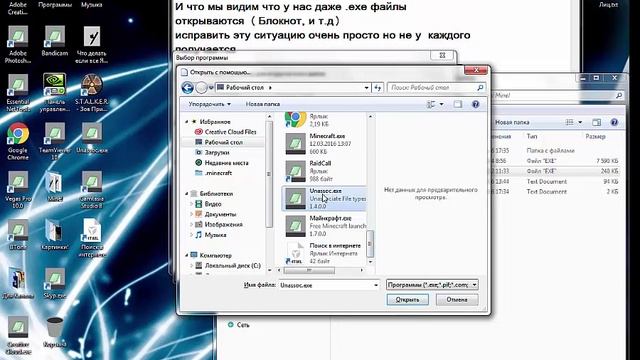
Task: Click the Back arrow in the Open dialog
Action: pos(187,87)
